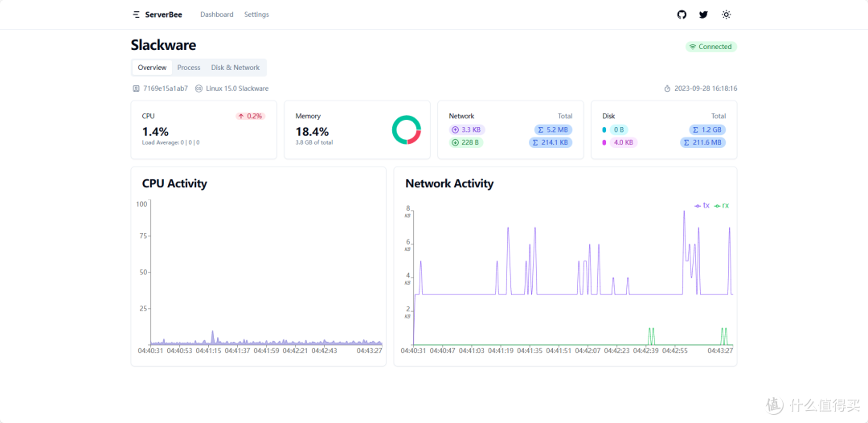
Task: Click the Memory 18.4% value
Action: (x=312, y=132)
